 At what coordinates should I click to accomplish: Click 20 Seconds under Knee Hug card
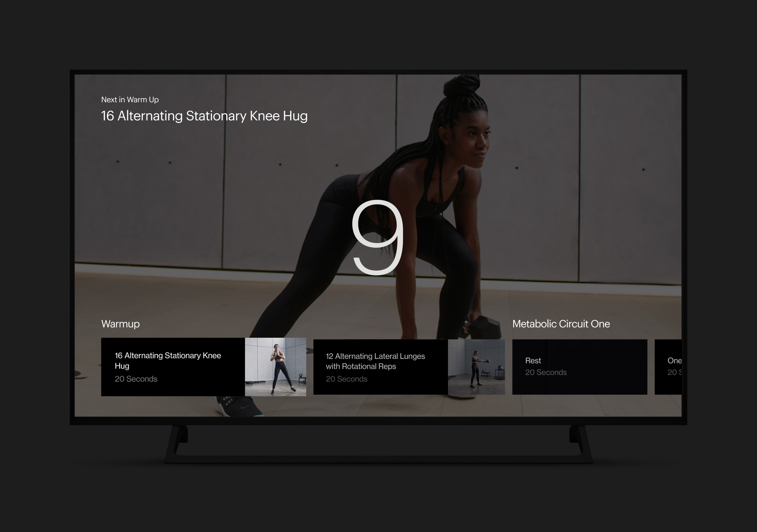coord(136,379)
